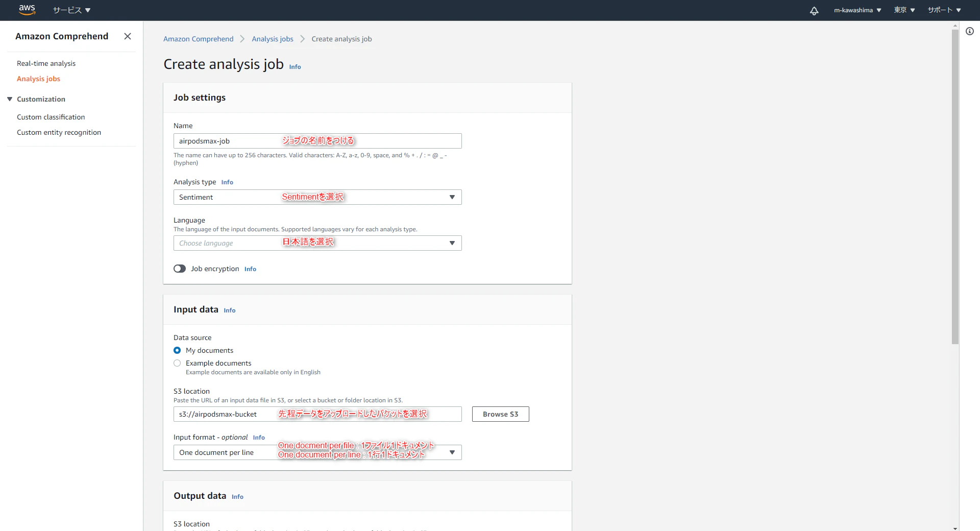Open the notifications bell icon
Viewport: 980px width, 531px height.
click(x=814, y=10)
